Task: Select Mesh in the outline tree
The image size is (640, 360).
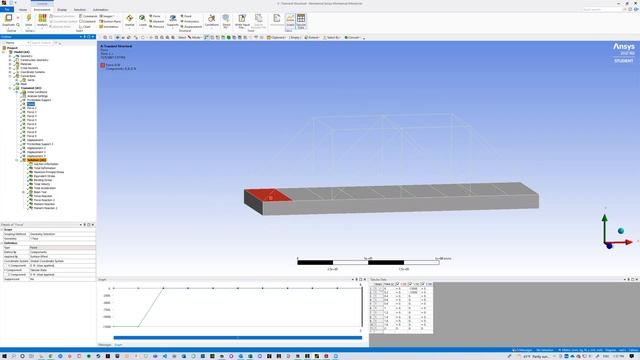Action: (24, 84)
